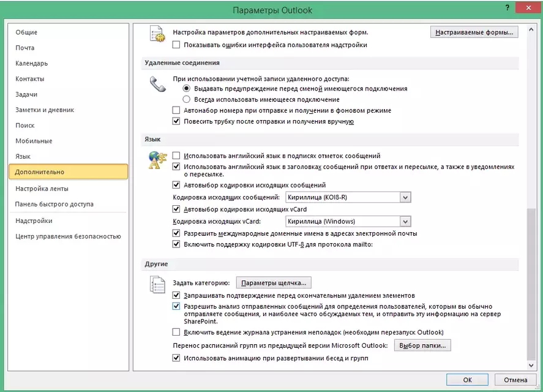Click the vertical scrollbar thumb
The width and height of the screenshot is (543, 392).
[x=531, y=284]
